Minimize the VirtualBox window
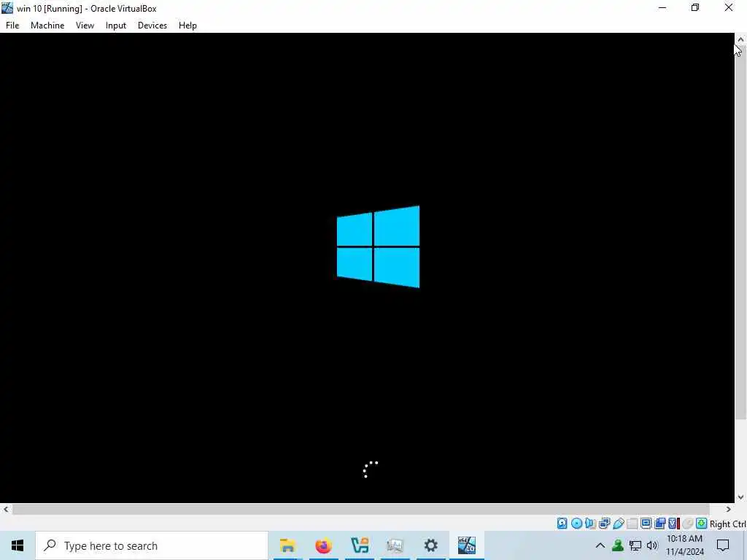 coord(662,7)
